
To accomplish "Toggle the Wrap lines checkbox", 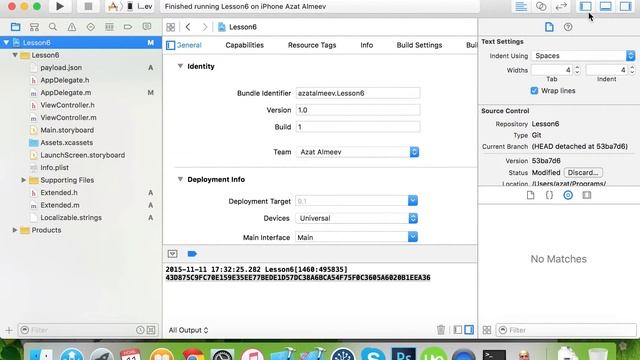I will pos(534,91).
